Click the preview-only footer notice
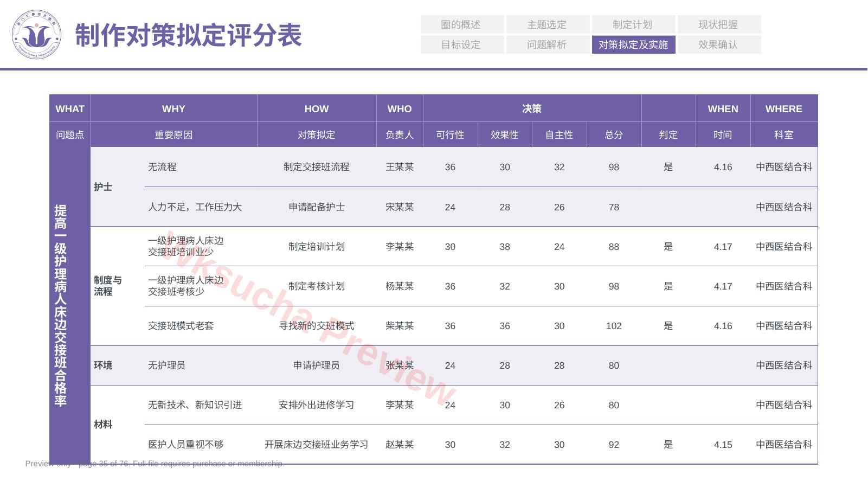Viewport: 868px width, 488px height. point(155,464)
